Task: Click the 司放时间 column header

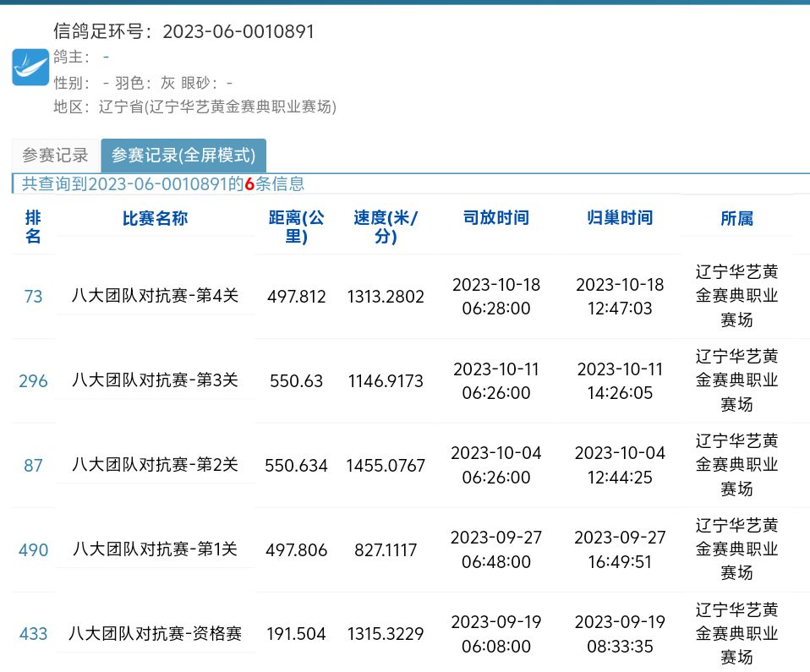Action: [496, 217]
